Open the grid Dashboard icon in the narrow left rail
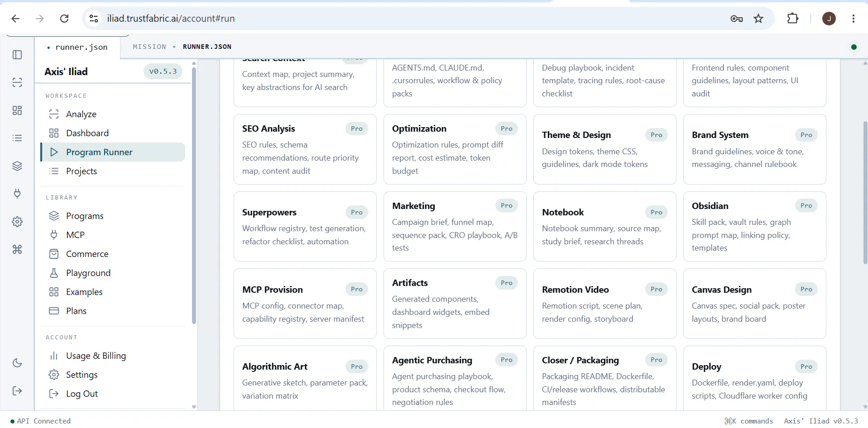This screenshot has height=428, width=868. click(x=17, y=110)
